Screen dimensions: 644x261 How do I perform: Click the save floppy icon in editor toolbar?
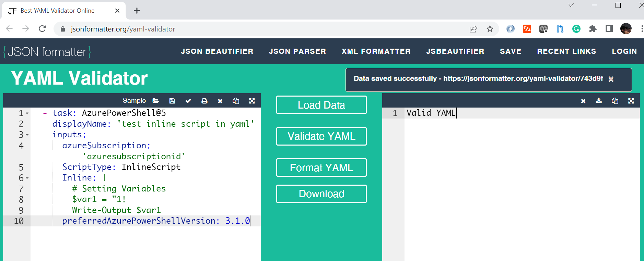click(x=172, y=101)
